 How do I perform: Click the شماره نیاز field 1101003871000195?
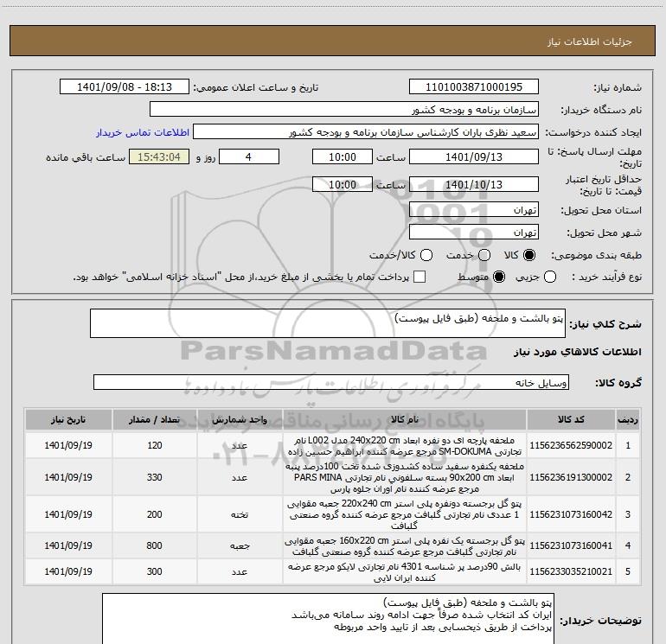(x=474, y=87)
